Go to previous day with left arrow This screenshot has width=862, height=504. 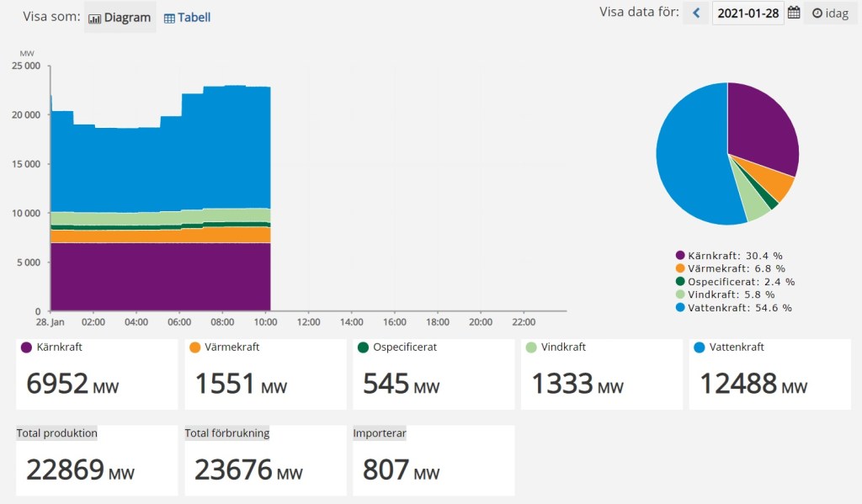point(696,13)
